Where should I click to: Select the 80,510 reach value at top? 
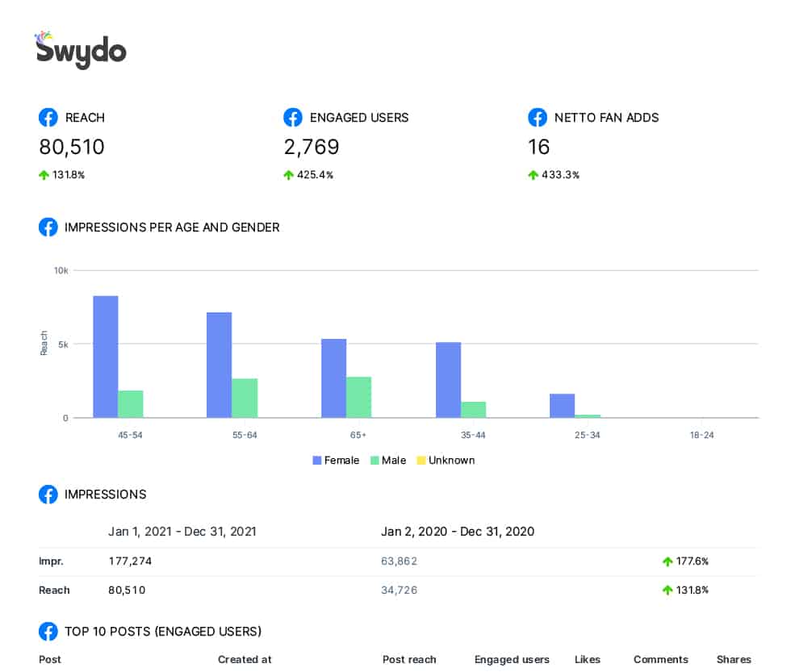(x=72, y=147)
